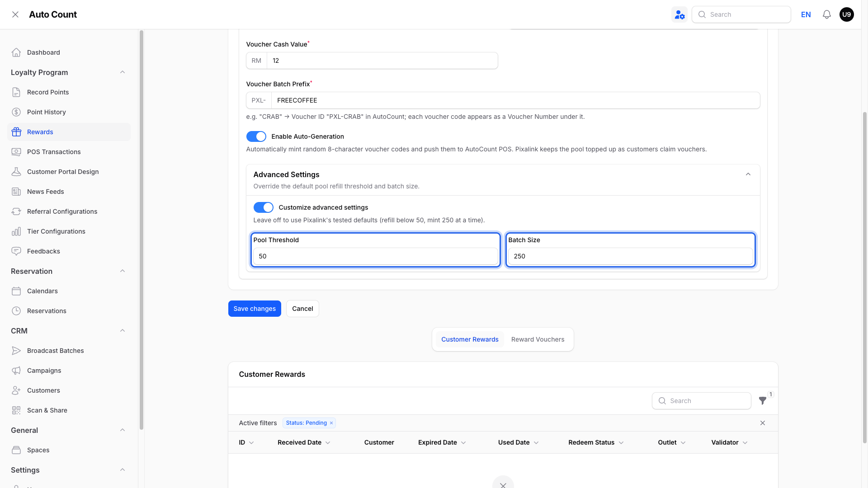This screenshot has width=868, height=488.
Task: Sort by Received Date column
Action: click(x=304, y=442)
